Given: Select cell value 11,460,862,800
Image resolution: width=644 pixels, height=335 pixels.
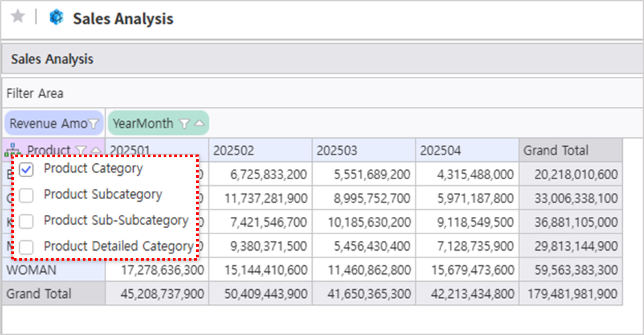Looking at the screenshot, I should click(x=364, y=269).
